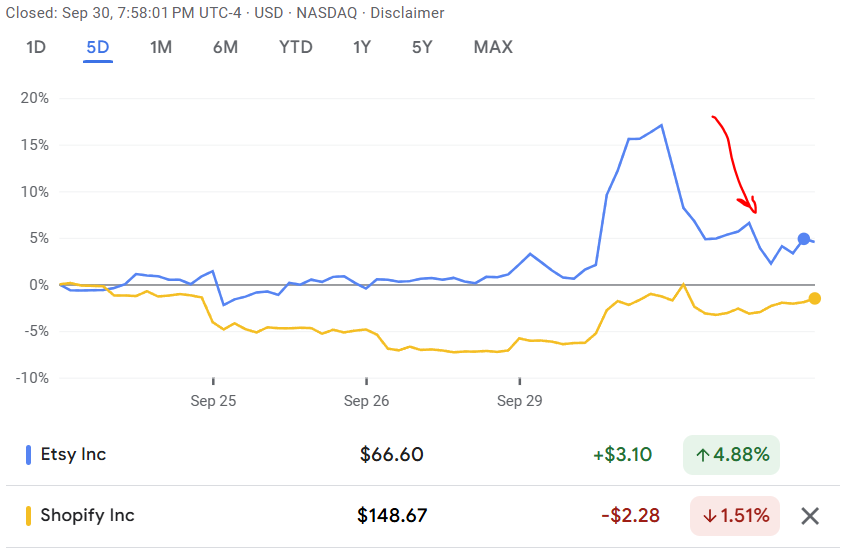Viewport: 865px width, 552px height.
Task: Click the yellow Shopify end-point dot on chart
Action: click(815, 298)
